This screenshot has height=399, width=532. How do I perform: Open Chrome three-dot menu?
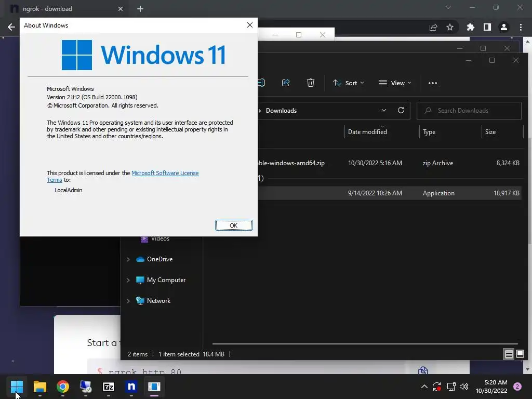coord(521,27)
